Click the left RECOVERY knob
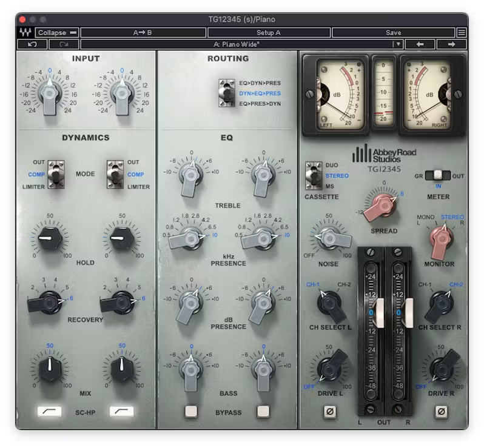The width and height of the screenshot is (484, 448). point(49,303)
